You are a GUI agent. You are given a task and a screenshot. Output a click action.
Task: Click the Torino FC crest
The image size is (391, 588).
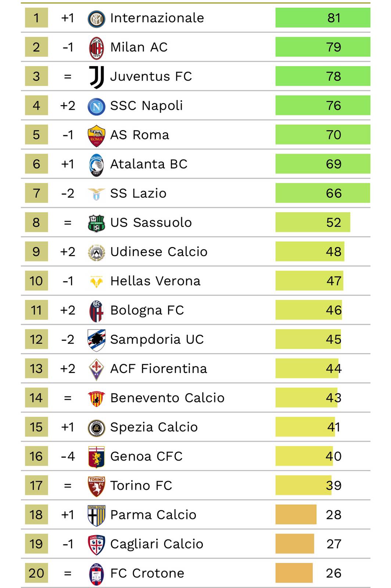click(97, 486)
